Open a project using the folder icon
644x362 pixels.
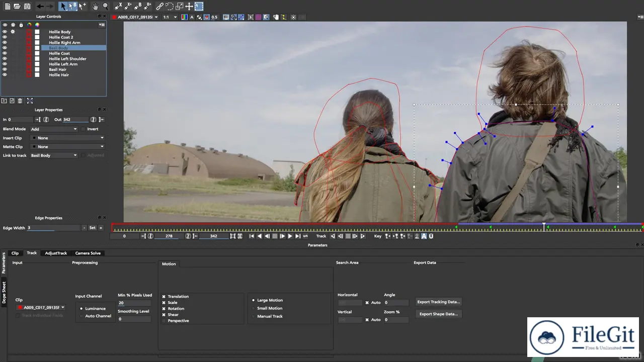coord(17,7)
